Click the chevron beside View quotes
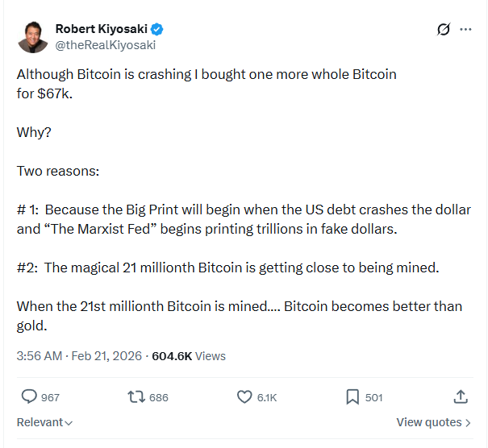This screenshot has width=488, height=448. pyautogui.click(x=469, y=422)
